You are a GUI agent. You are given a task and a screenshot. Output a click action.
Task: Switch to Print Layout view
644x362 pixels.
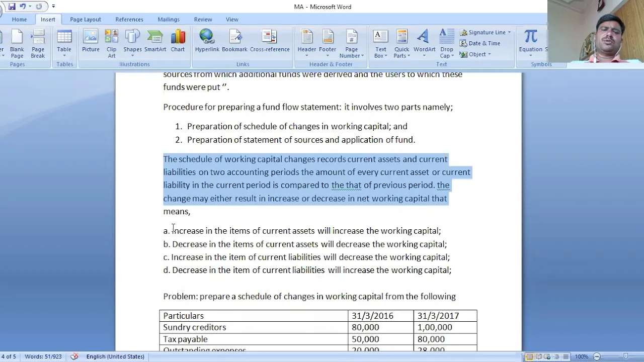(x=529, y=356)
